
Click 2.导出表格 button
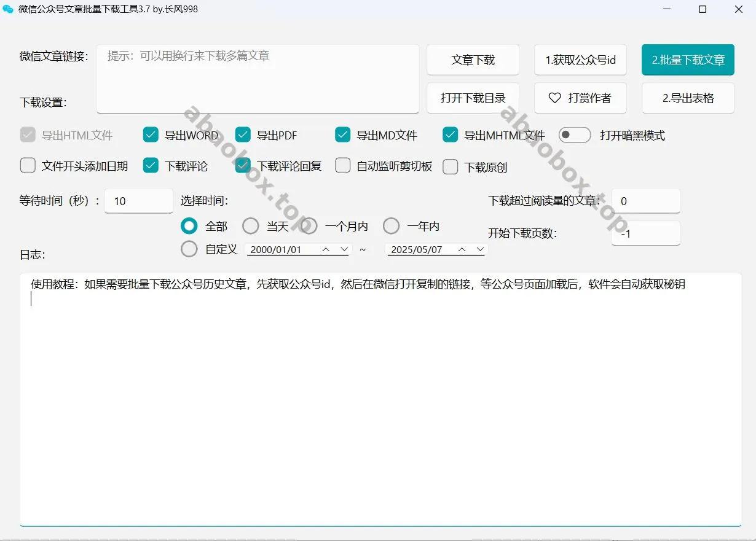688,98
